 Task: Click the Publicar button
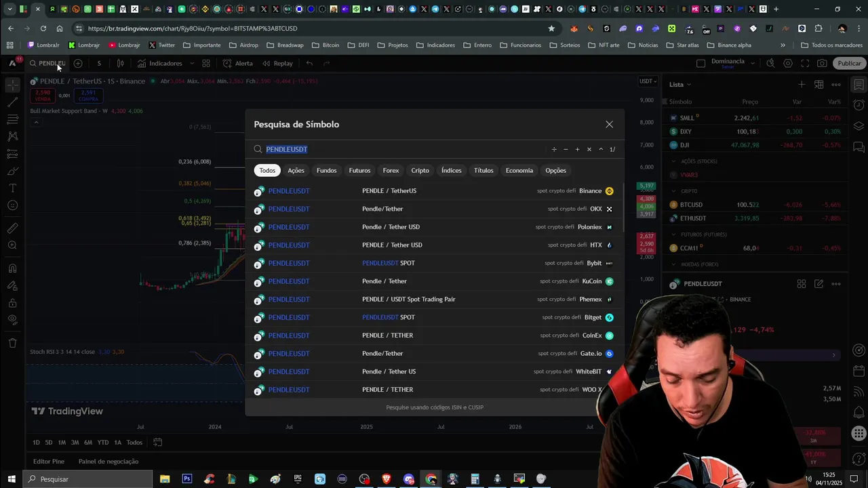[x=849, y=63]
